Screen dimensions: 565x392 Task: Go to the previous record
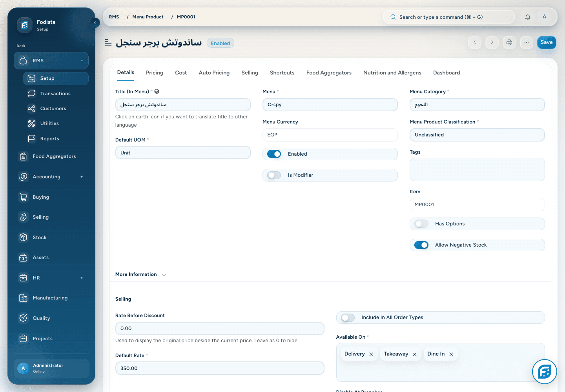475,42
